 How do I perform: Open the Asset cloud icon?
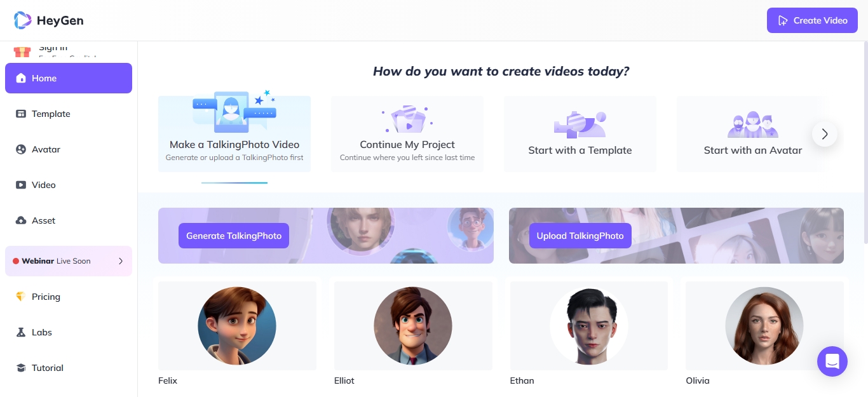[21, 220]
